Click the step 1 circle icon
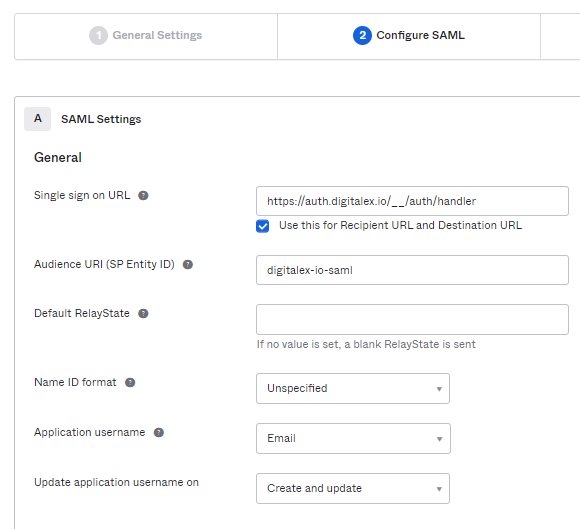The image size is (580, 529). point(98,36)
